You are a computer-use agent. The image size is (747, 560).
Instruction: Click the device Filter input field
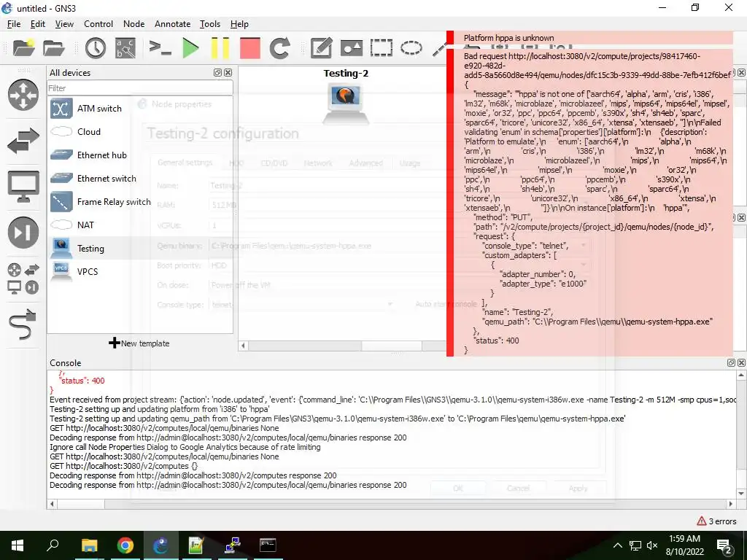click(x=140, y=88)
